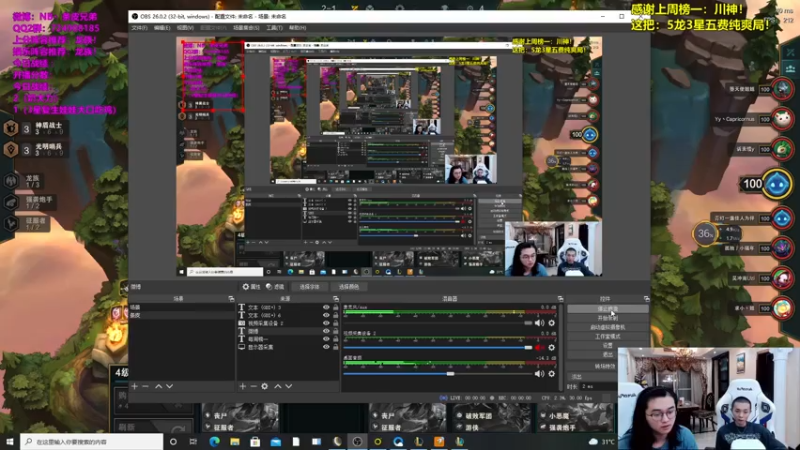Click the 光明哨兵 trait icon in game
The width and height of the screenshot is (800, 450).
tap(11, 149)
